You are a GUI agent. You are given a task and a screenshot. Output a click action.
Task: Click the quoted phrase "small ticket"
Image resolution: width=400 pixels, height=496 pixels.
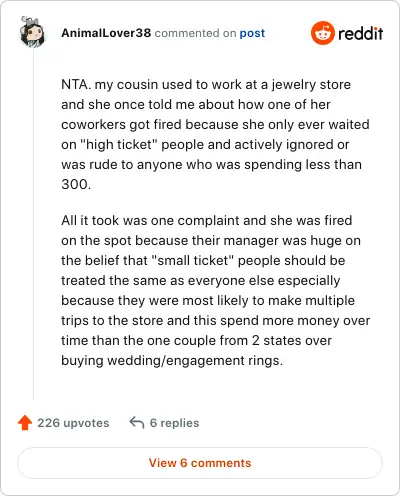(193, 260)
